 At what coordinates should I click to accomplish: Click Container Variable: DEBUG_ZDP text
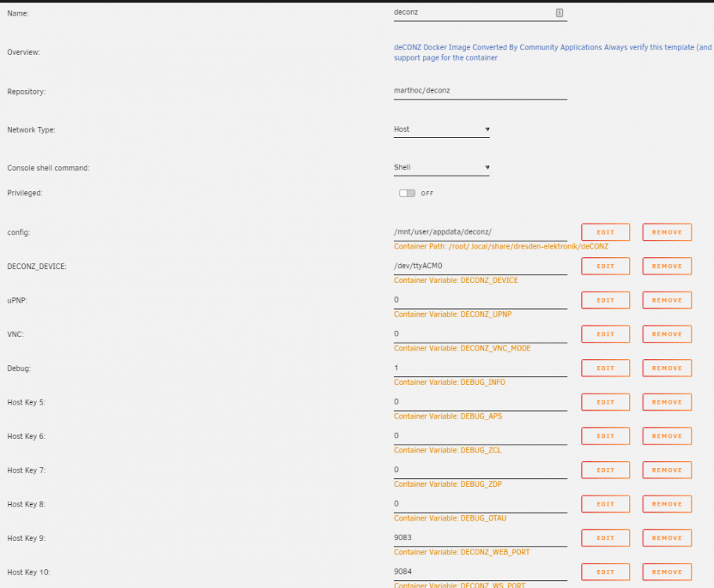pyautogui.click(x=447, y=485)
